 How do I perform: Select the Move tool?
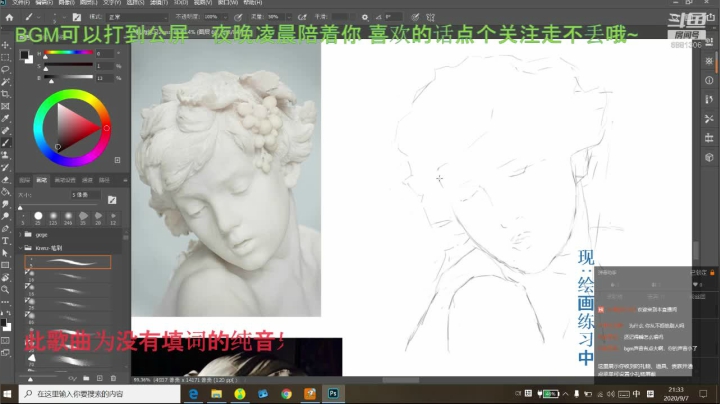pyautogui.click(x=6, y=45)
